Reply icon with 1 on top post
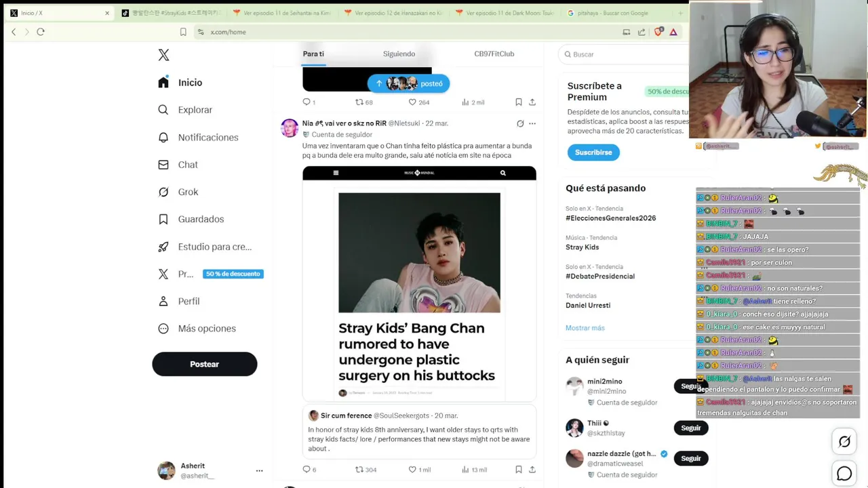 point(309,102)
